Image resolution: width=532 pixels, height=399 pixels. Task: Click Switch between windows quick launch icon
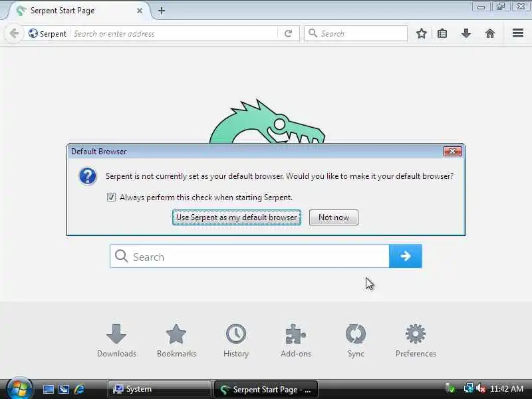[x=64, y=389]
